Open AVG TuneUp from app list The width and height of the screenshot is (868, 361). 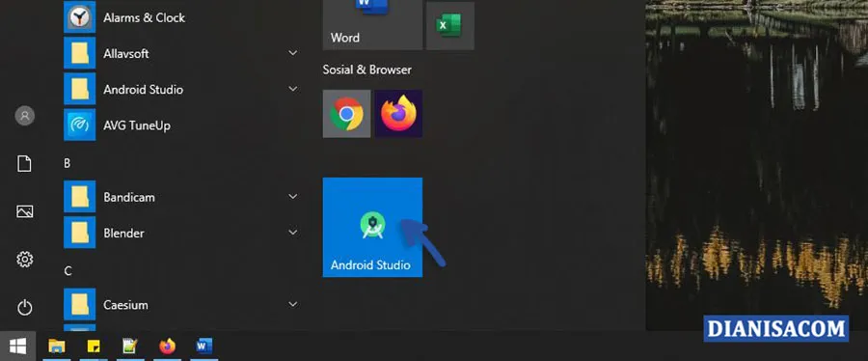(x=181, y=125)
